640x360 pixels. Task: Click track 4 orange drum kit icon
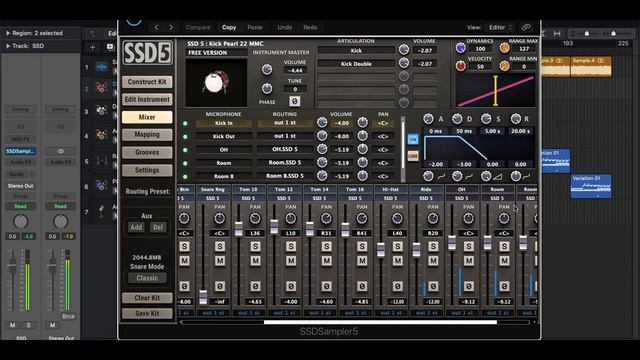(101, 135)
